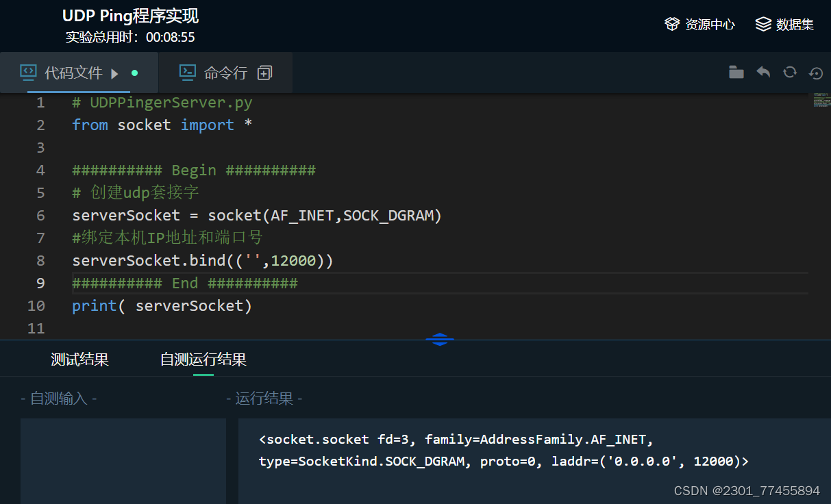The width and height of the screenshot is (831, 504).
Task: Open a new terminal with the plus icon
Action: click(x=264, y=71)
